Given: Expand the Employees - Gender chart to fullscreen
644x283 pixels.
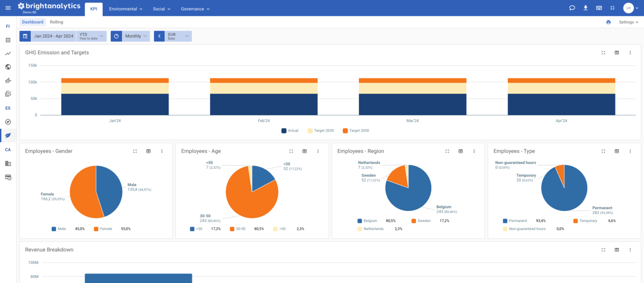Looking at the screenshot, I should pos(135,151).
